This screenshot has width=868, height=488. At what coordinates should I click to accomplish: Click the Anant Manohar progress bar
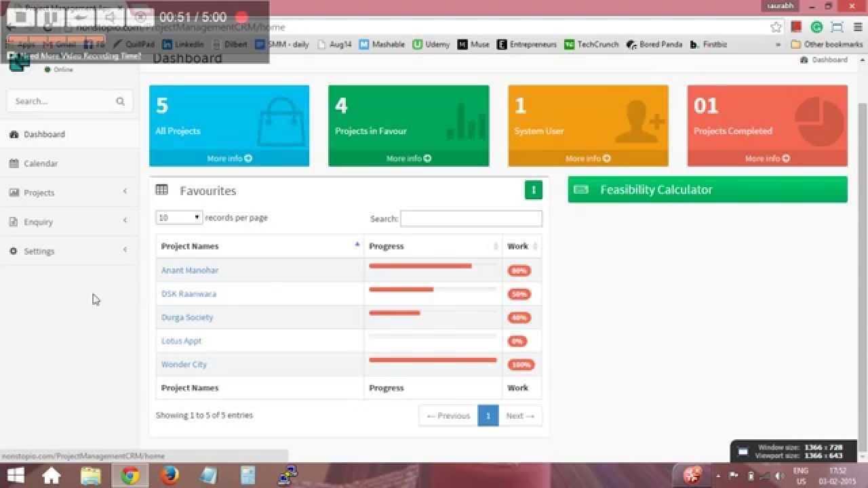click(x=433, y=266)
